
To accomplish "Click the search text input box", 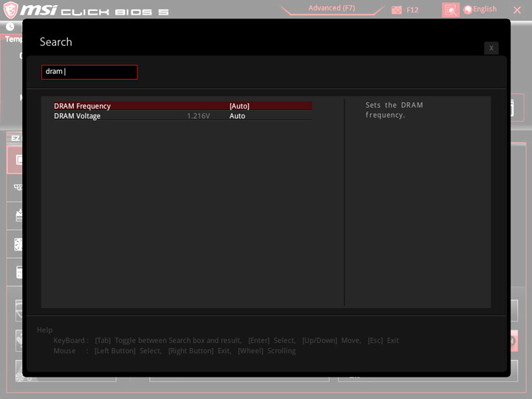I will point(89,72).
